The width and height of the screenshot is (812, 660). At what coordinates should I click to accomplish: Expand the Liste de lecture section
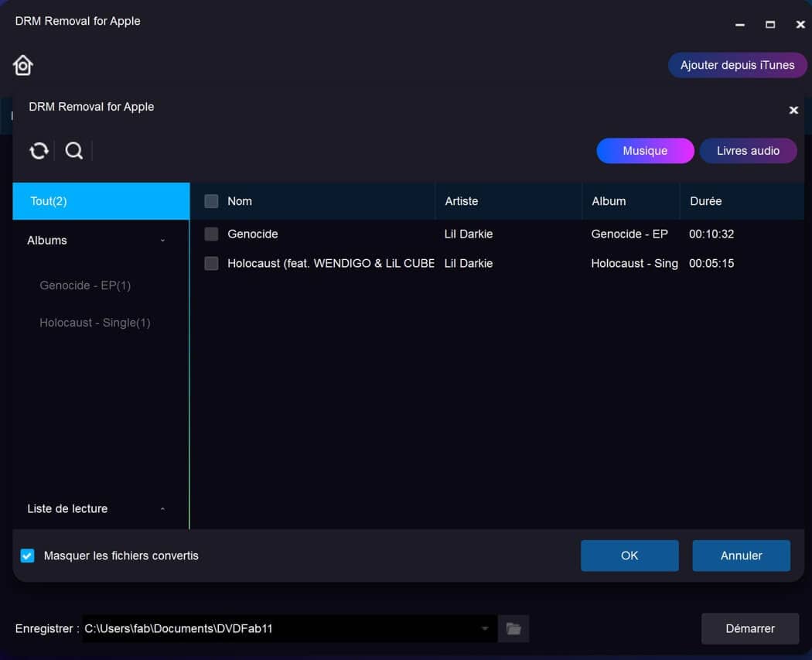point(162,508)
